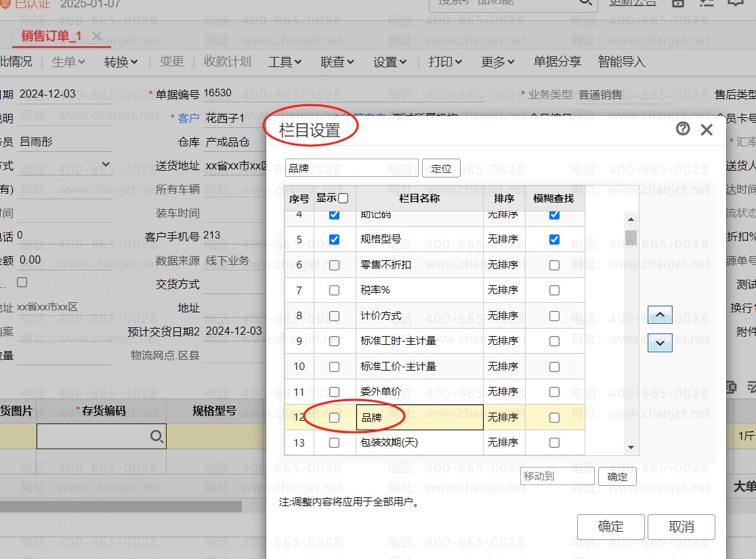The width and height of the screenshot is (756, 559).
Task: Click the small 确定 next to 移动到
Action: coord(617,476)
